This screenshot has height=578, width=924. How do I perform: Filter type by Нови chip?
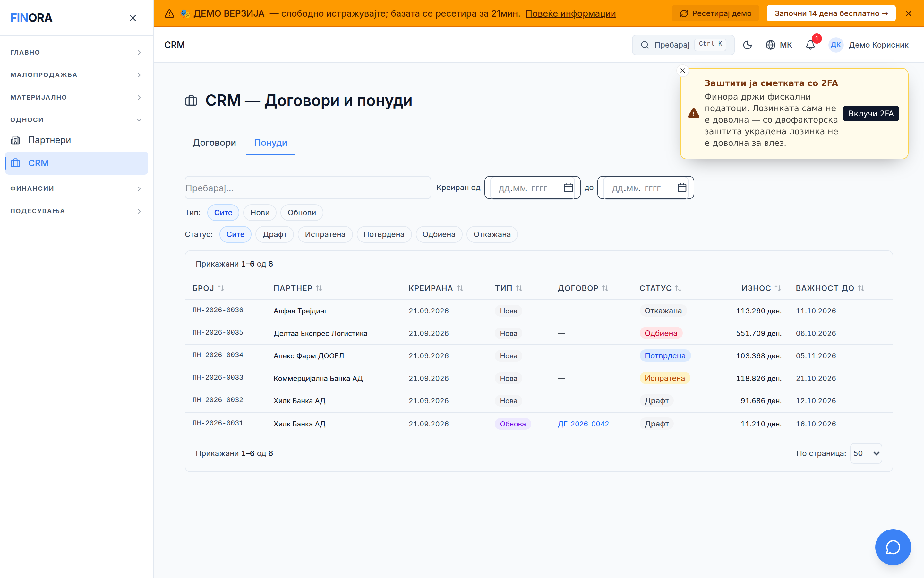(260, 213)
